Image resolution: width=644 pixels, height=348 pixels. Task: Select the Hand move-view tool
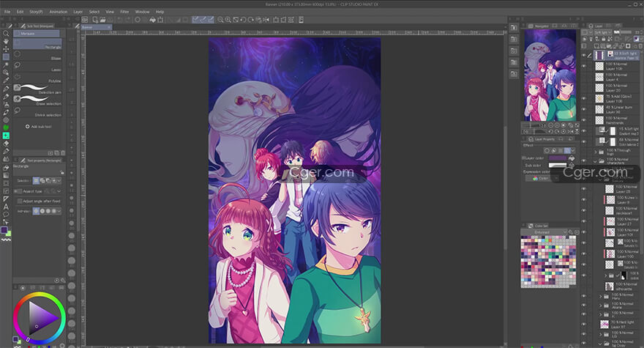pyautogui.click(x=6, y=41)
